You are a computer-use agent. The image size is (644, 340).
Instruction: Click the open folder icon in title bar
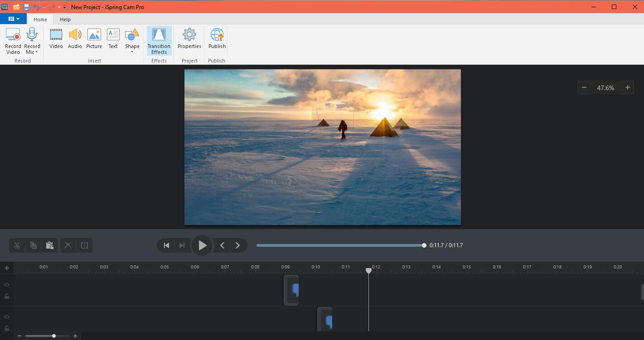coord(16,7)
